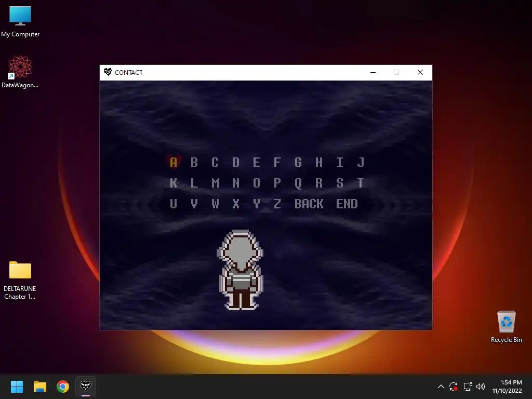
Task: Open the network status tray icon
Action: click(468, 387)
